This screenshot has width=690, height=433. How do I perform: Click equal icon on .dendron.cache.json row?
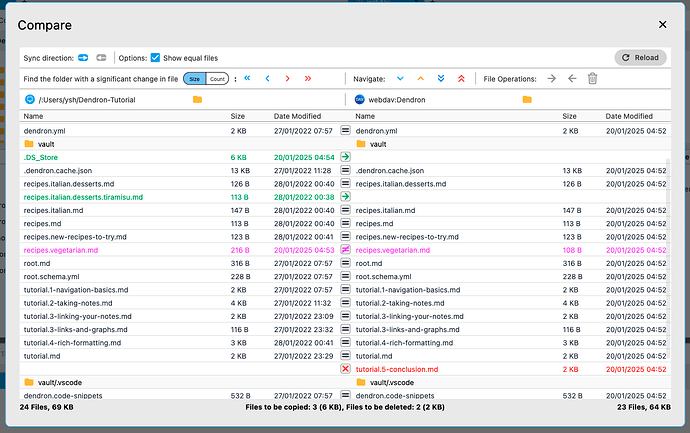click(345, 170)
